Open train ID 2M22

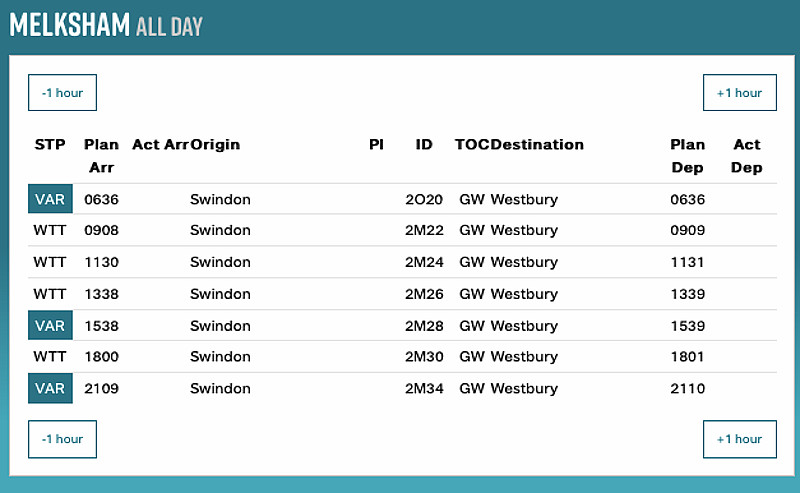[424, 231]
